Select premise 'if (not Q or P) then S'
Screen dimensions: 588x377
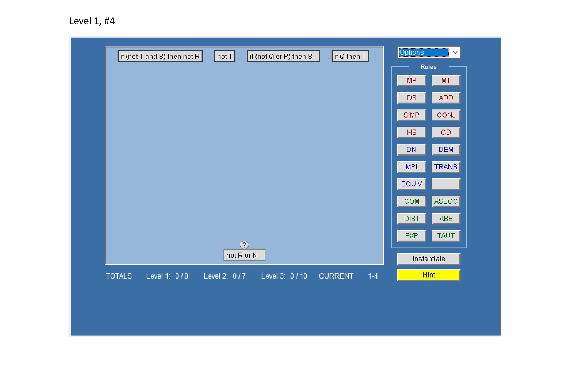coord(283,56)
